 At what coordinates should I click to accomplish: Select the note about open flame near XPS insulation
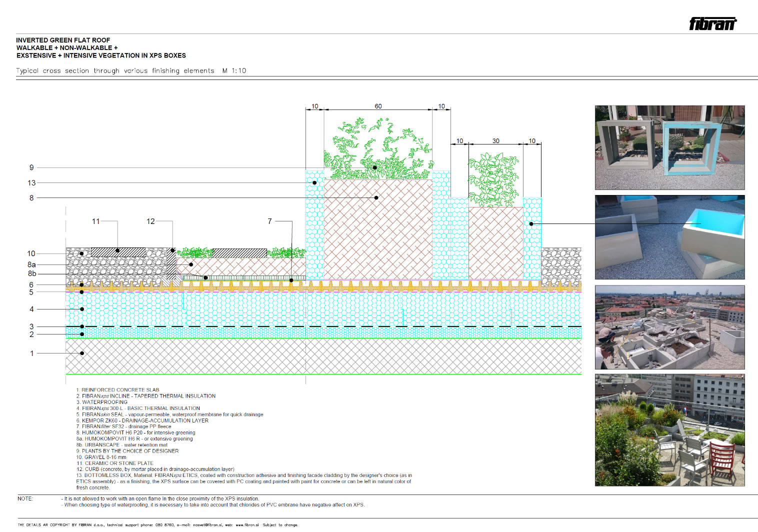[160, 498]
